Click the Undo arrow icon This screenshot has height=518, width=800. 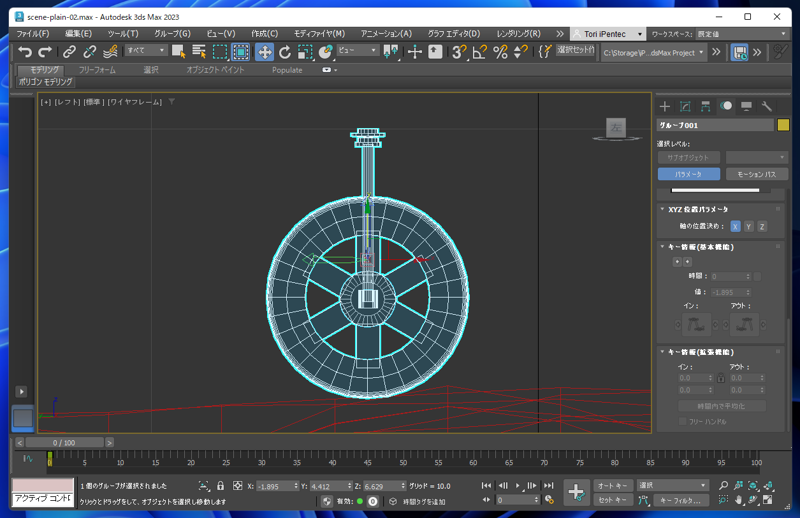tap(24, 52)
